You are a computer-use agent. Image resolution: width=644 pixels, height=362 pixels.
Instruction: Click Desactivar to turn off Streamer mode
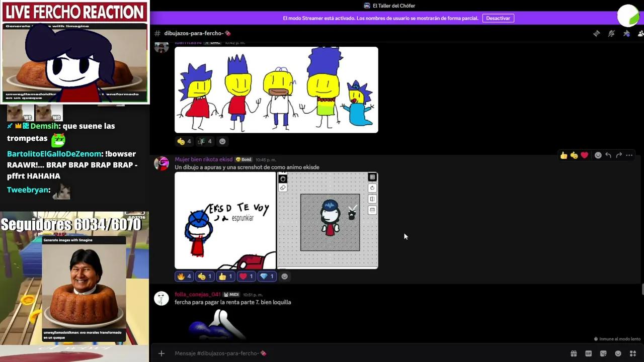498,18
